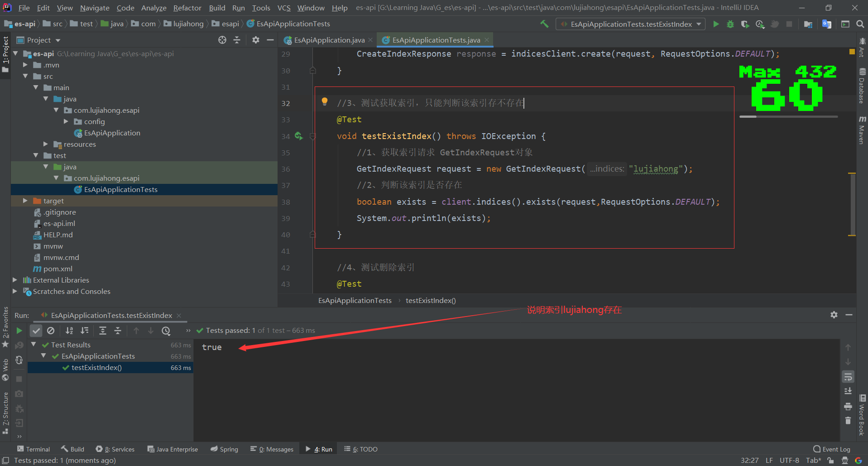The image size is (868, 466).
Task: Expand External Libraries node
Action: point(15,280)
